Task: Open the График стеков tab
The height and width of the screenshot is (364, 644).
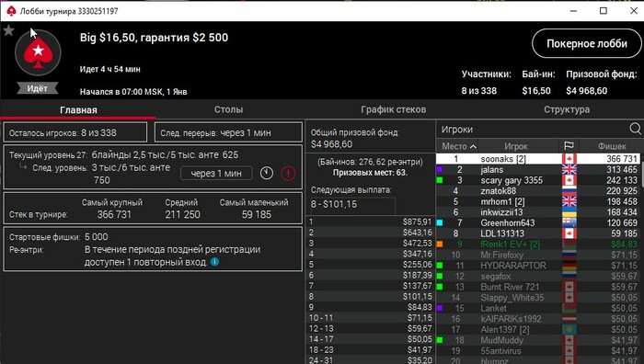Action: point(393,109)
